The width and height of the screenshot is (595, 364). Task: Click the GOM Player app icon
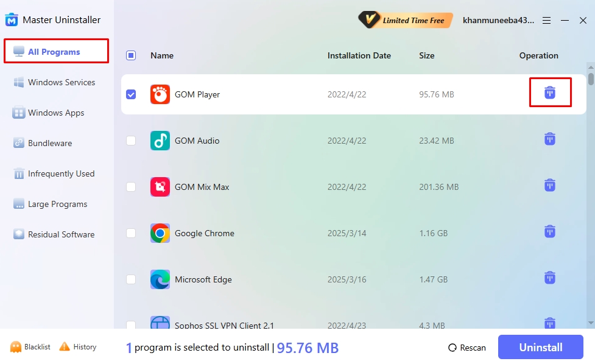(x=160, y=94)
